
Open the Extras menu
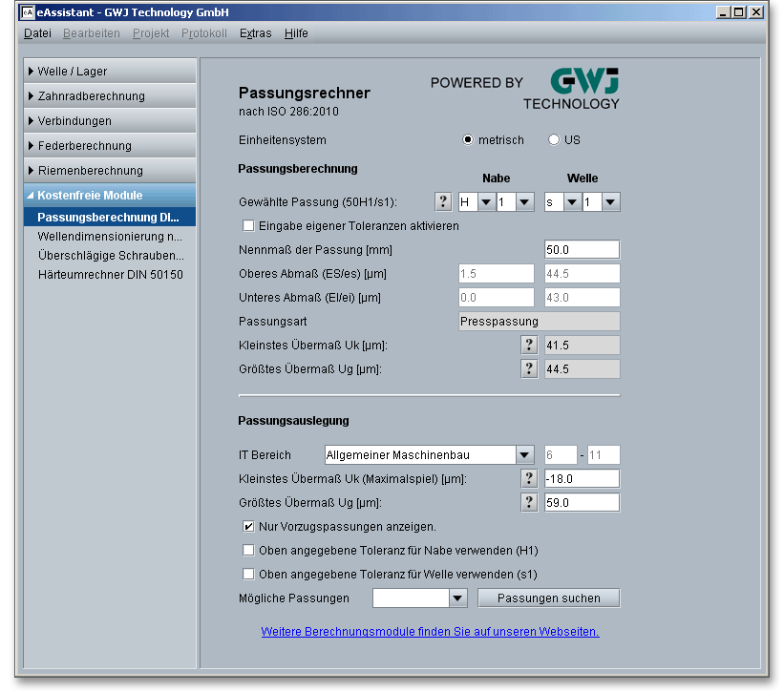coord(255,33)
